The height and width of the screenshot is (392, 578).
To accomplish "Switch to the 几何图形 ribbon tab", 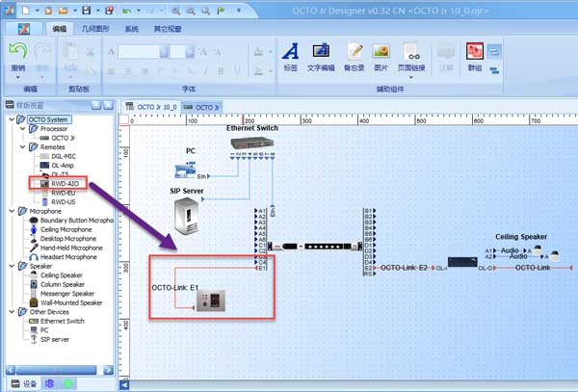I will (x=95, y=29).
